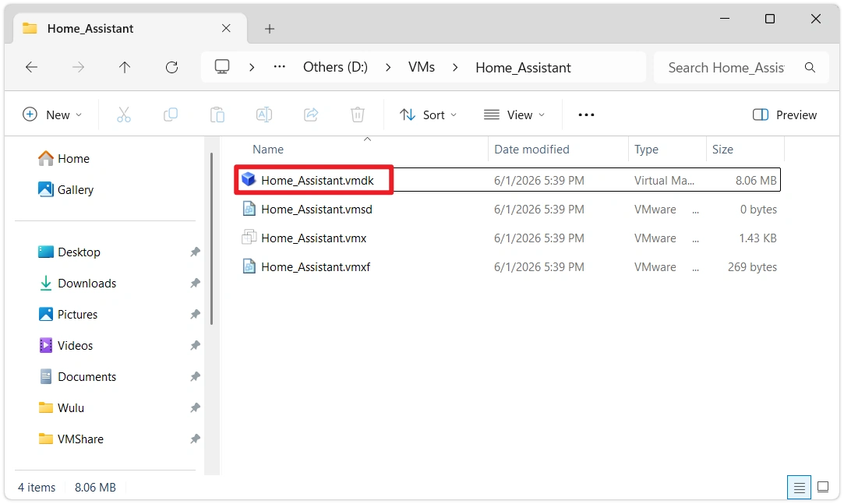
Task: Click the Delete trash icon
Action: click(x=358, y=115)
